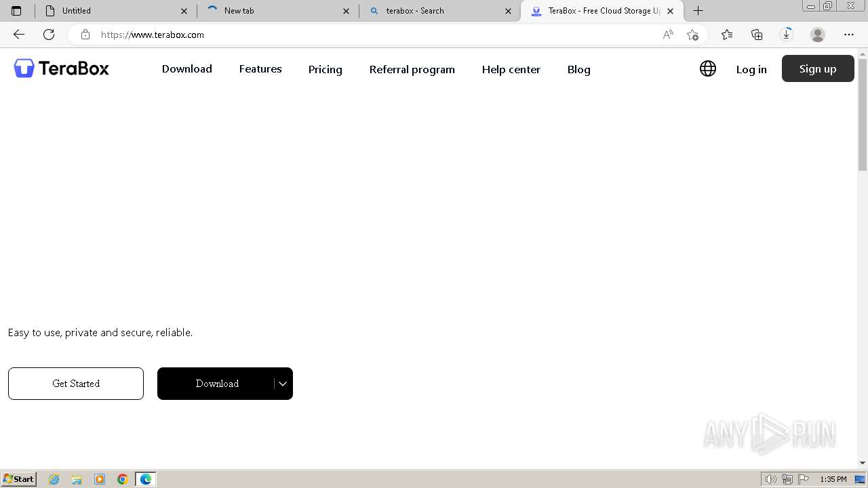View site information lock icon
This screenshot has width=868, height=488.
[85, 35]
